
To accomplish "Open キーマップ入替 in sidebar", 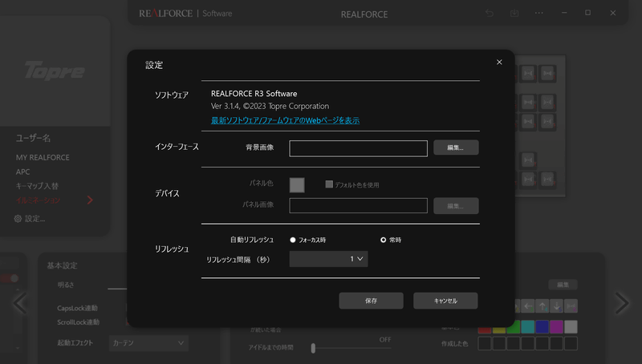I will click(37, 186).
